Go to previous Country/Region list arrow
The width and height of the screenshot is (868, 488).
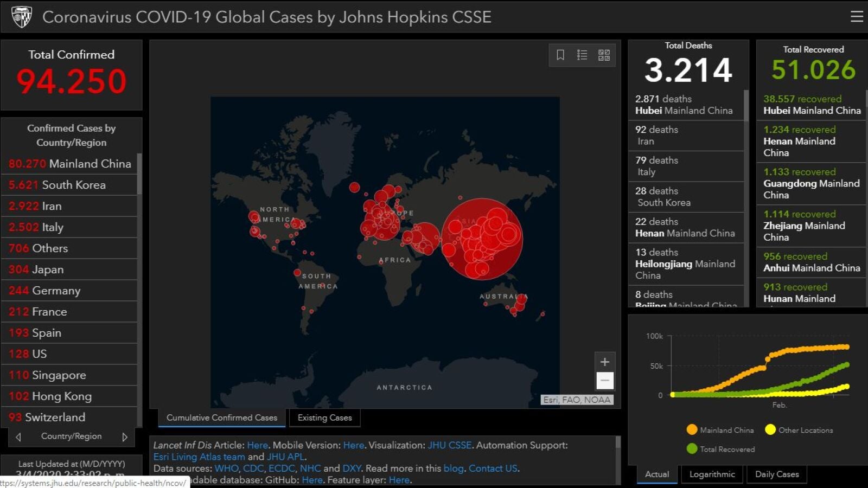18,437
